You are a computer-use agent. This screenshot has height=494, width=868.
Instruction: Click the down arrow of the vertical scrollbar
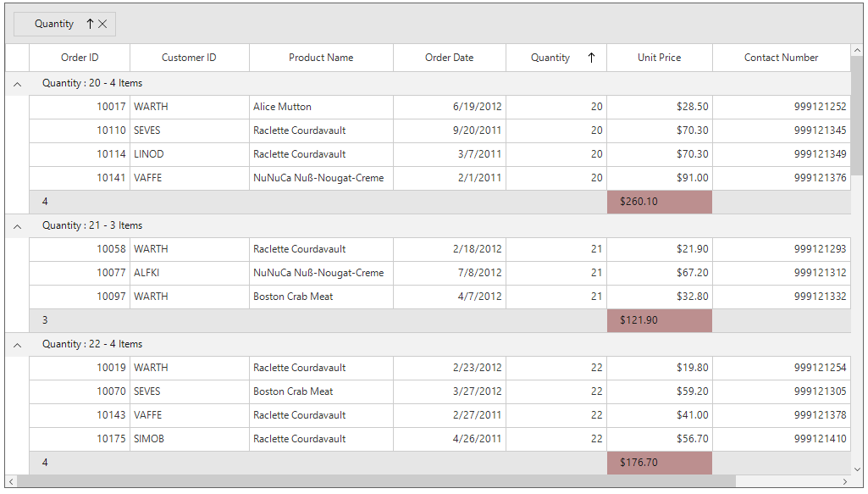[x=858, y=469]
